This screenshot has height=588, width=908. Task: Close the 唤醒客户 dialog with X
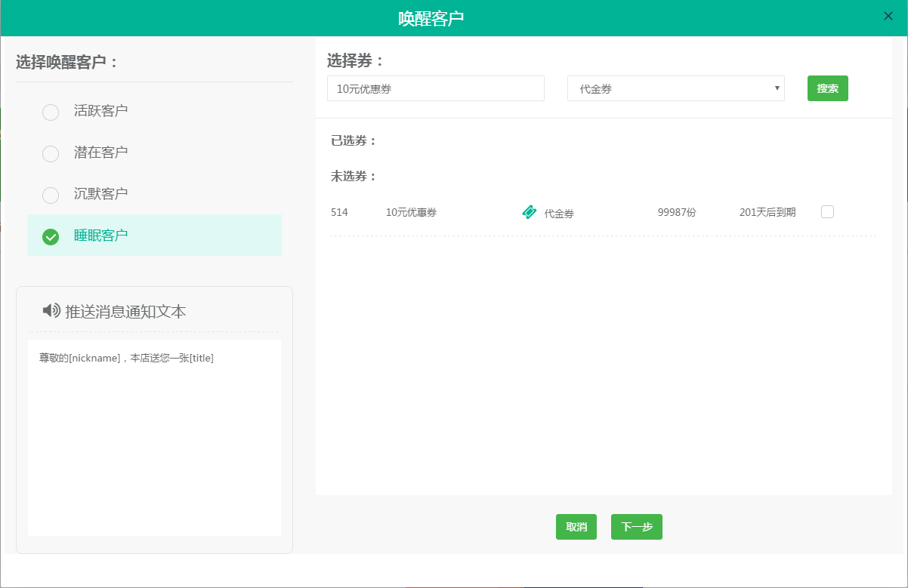pos(888,16)
